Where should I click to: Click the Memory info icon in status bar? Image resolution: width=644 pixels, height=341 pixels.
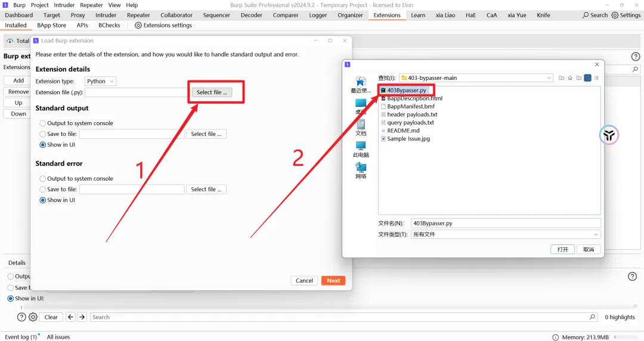click(x=555, y=337)
